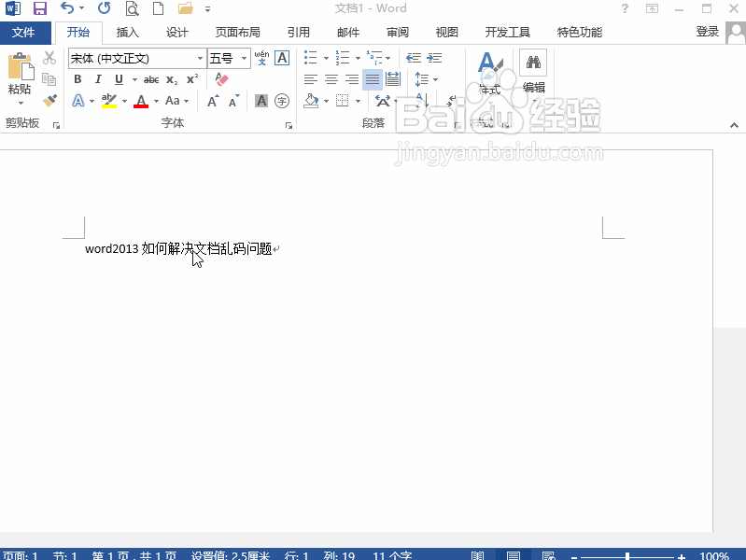Toggle justified alignment
The height and width of the screenshot is (560, 746).
(x=373, y=79)
